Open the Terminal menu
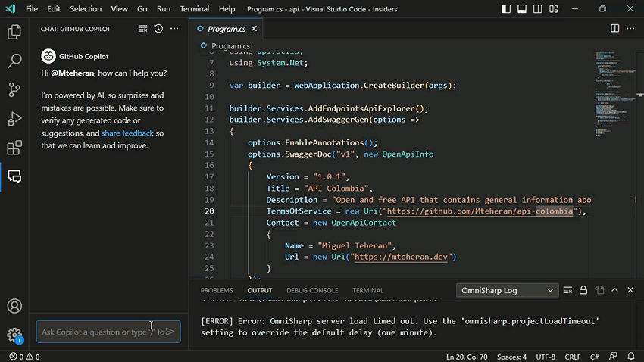Viewport: 644px width, 362px height. tap(194, 9)
